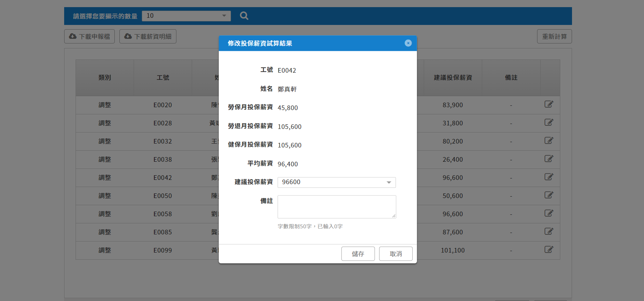Viewport: 644px width, 301px height.
Task: Click the 80,200 suggested salary cell
Action: click(x=453, y=141)
